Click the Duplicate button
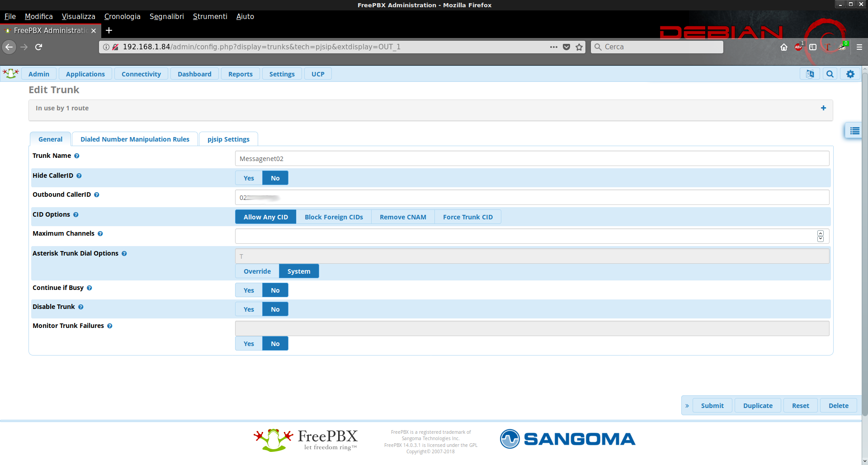The image size is (868, 465). point(758,406)
